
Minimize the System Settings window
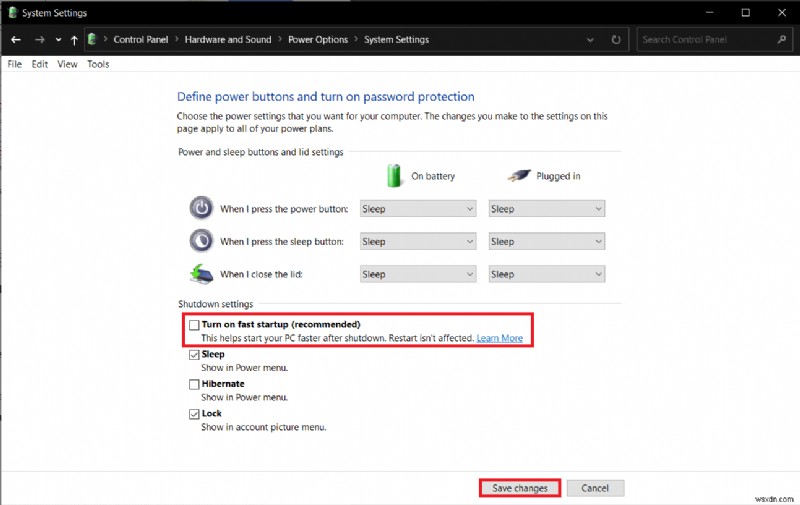(710, 12)
